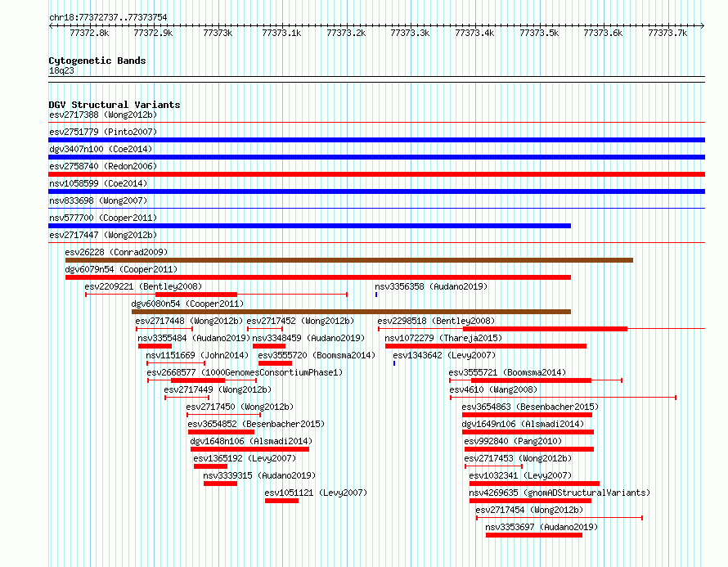Open nsv4269635 (gnomADStructuralVariants) label

coord(559,493)
